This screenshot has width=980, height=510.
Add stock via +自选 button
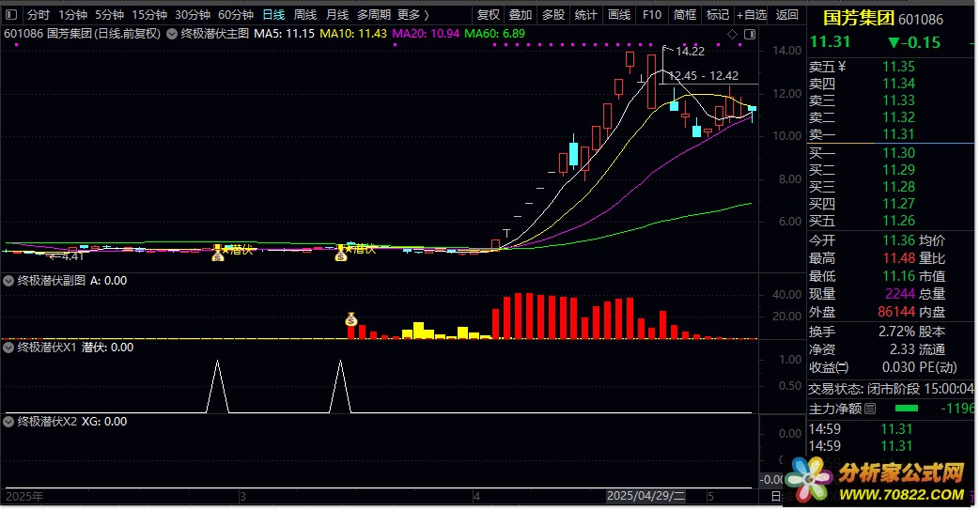(x=752, y=14)
